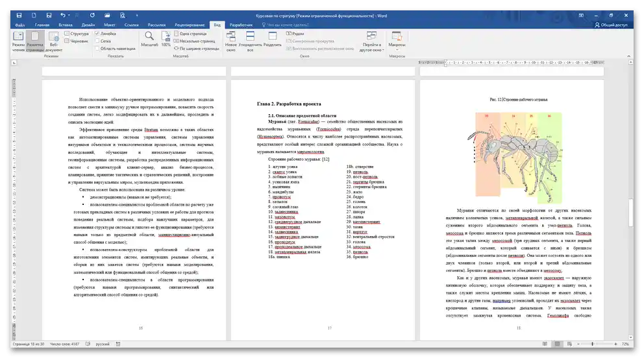The height and width of the screenshot is (358, 644).
Task: Click Число слов: 4187 in status bar
Action: pos(64,344)
